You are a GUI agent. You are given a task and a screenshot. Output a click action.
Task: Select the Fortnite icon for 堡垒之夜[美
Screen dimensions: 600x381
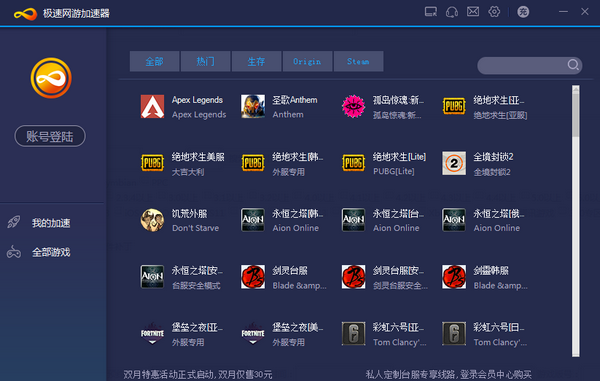pyautogui.click(x=253, y=334)
